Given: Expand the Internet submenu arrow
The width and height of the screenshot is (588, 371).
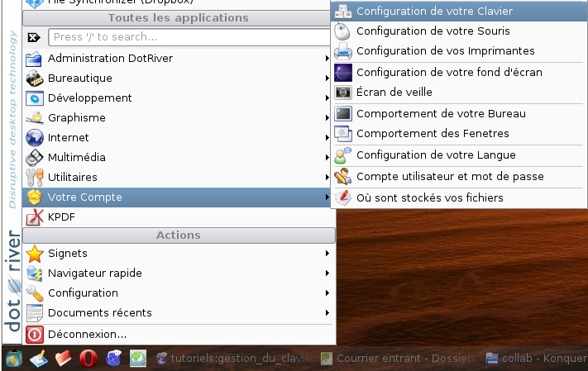Looking at the screenshot, I should [327, 138].
